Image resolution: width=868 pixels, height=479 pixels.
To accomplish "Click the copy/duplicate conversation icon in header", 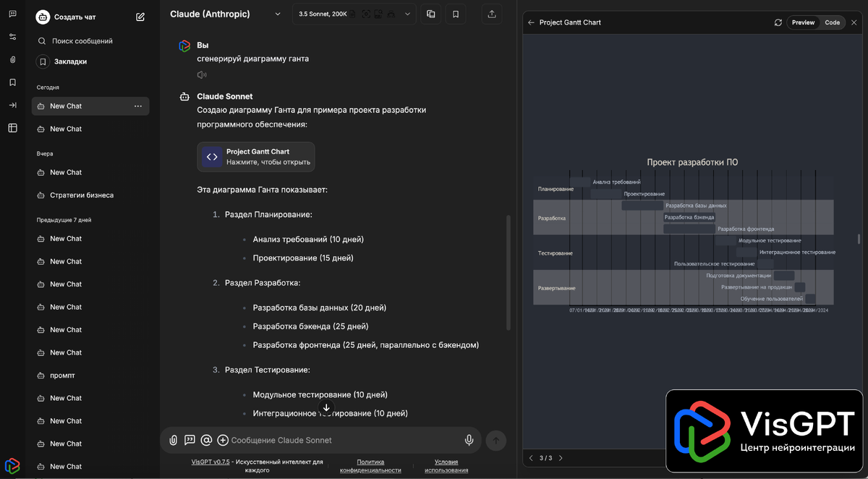I will tap(431, 14).
